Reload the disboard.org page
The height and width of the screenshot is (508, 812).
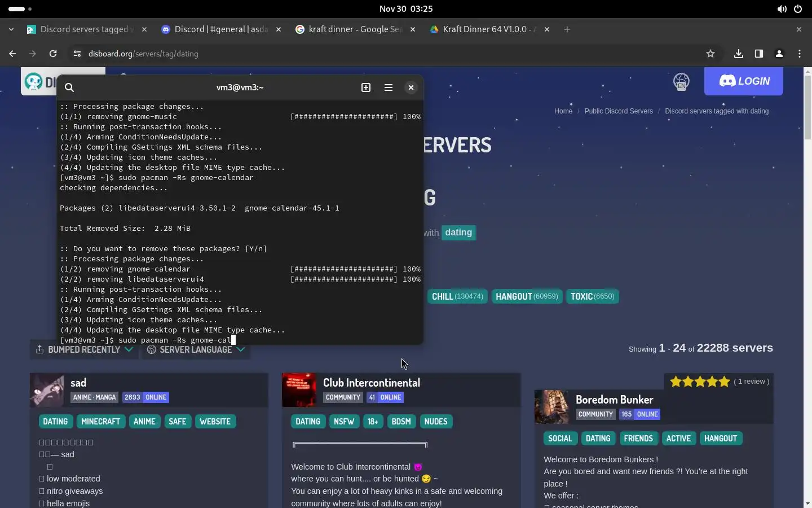tap(53, 54)
